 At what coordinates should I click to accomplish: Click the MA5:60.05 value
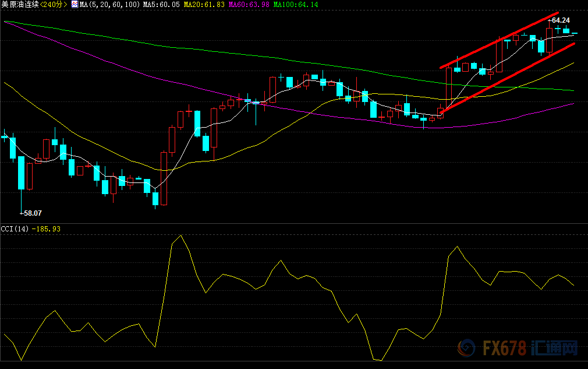[x=161, y=5]
